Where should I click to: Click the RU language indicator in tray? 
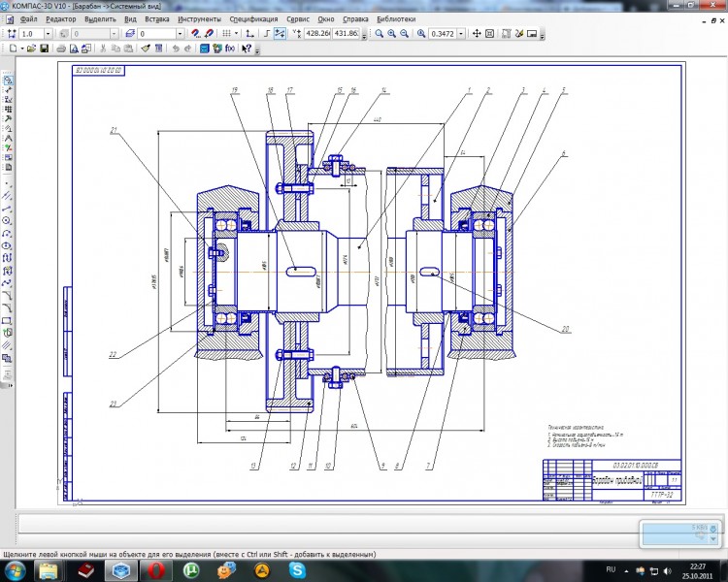click(611, 568)
